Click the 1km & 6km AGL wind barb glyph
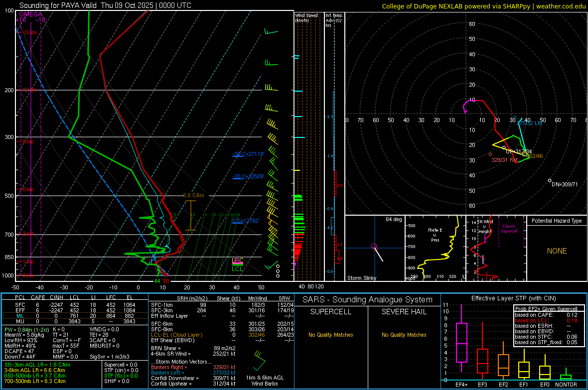588x390 pixels. pyautogui.click(x=259, y=361)
